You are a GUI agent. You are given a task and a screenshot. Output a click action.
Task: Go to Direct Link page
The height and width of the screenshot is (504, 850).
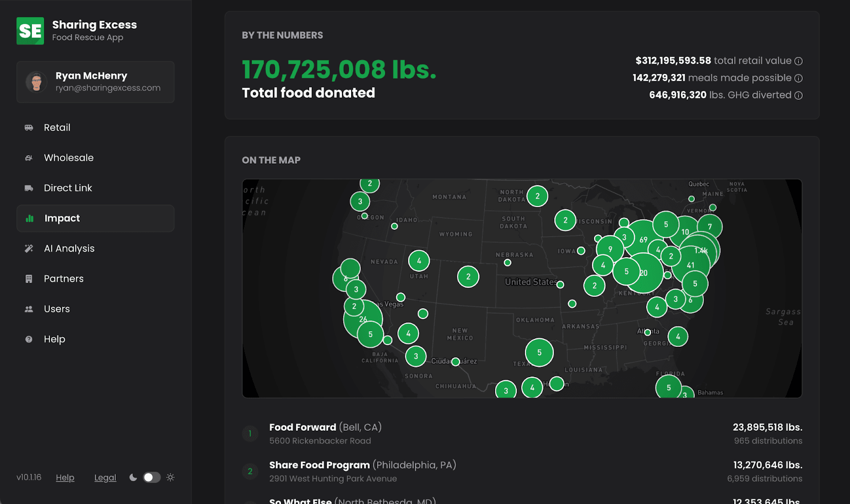pos(67,188)
